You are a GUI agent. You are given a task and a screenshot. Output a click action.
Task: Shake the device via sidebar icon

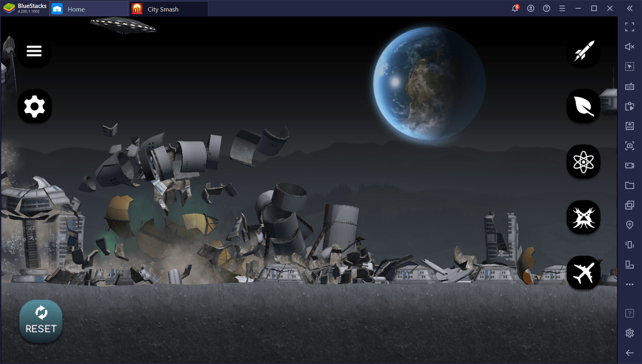click(630, 245)
